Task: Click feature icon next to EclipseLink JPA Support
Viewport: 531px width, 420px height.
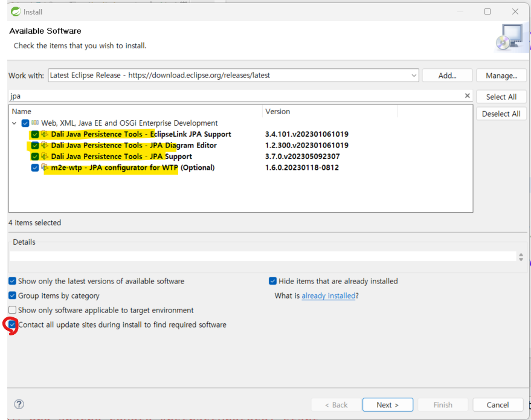Action: point(45,134)
